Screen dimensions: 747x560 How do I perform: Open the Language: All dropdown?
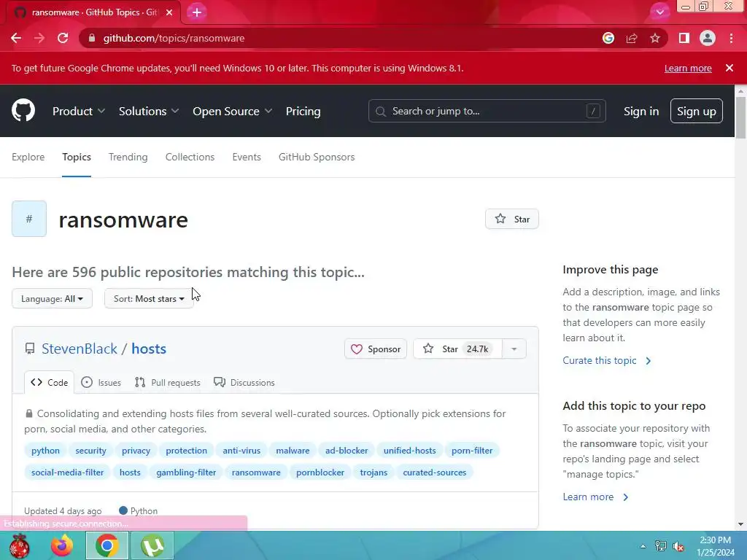click(52, 298)
